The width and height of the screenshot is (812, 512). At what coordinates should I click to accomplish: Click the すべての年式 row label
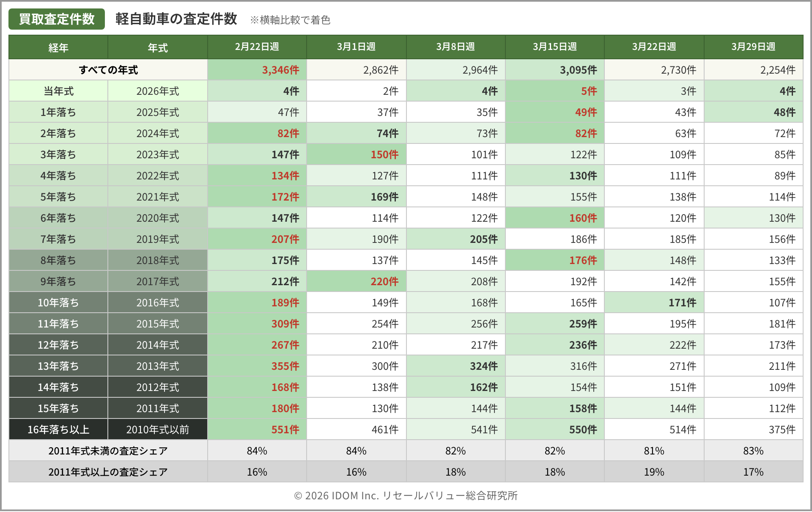coord(108,70)
